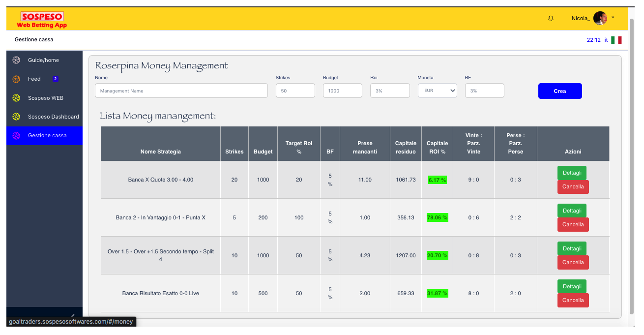Viewport: 644px width, 335px height.
Task: Expand the user menu next to Nicola_
Action: [x=612, y=17]
